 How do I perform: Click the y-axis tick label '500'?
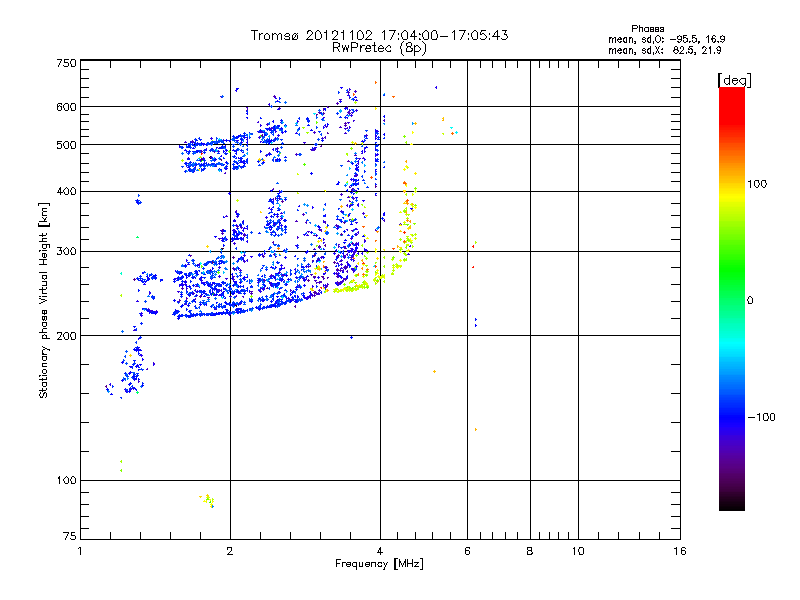click(66, 145)
